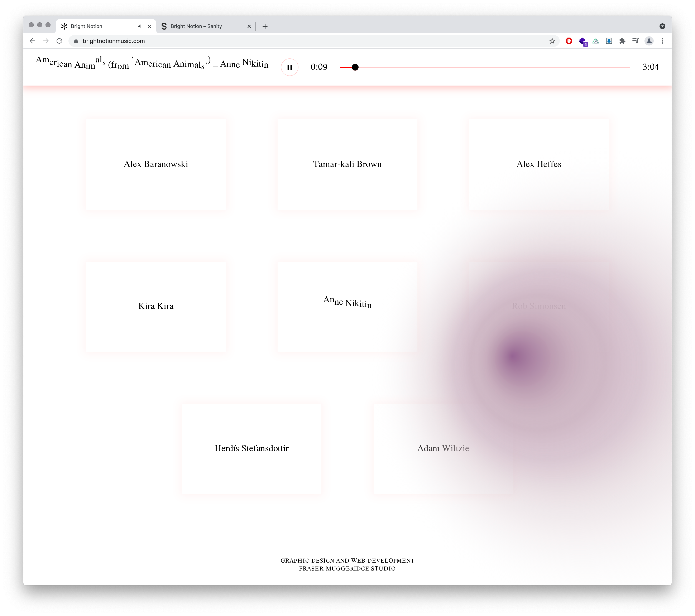Bookmark this page with the star icon
Screen dimensions: 695x616
pyautogui.click(x=552, y=41)
